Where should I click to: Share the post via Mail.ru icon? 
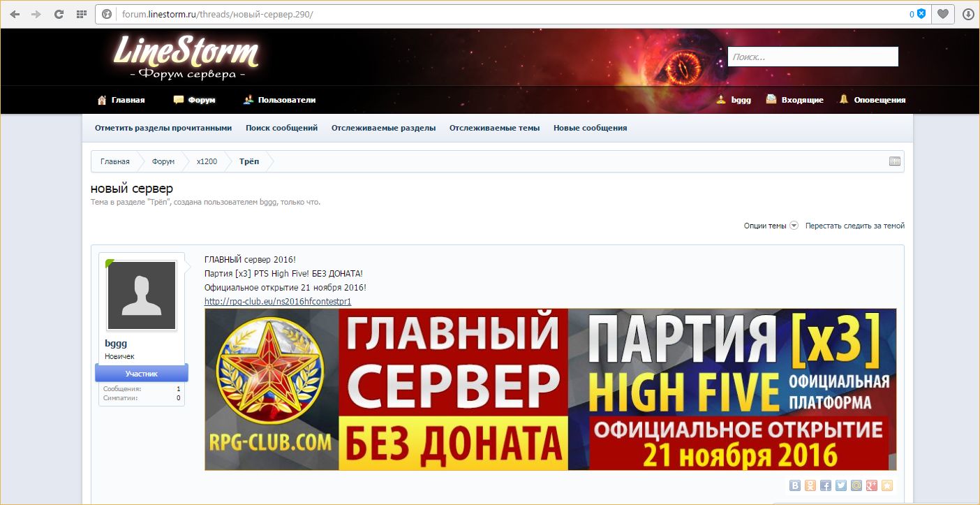click(856, 485)
